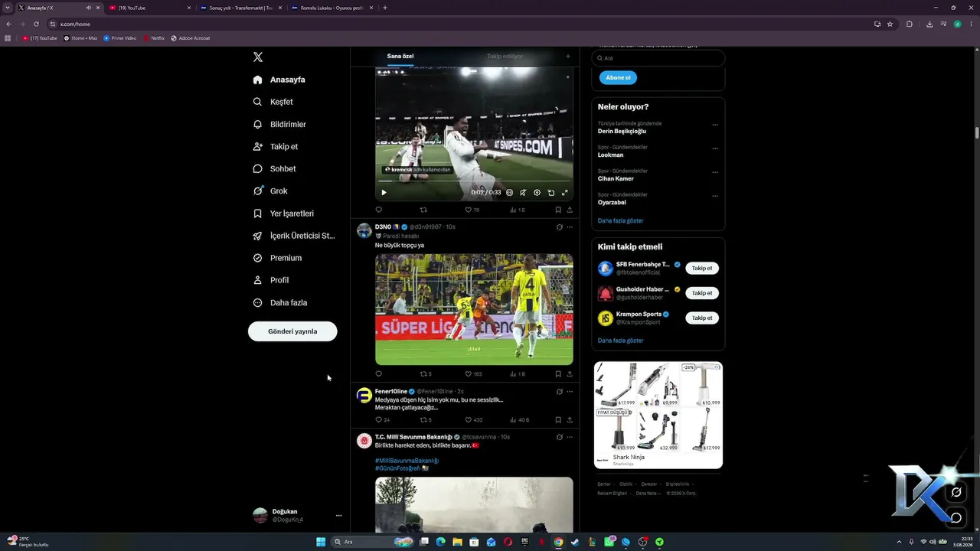This screenshot has width=980, height=551.
Task: Expand Daha fazla menu in sidebar
Action: [x=280, y=303]
